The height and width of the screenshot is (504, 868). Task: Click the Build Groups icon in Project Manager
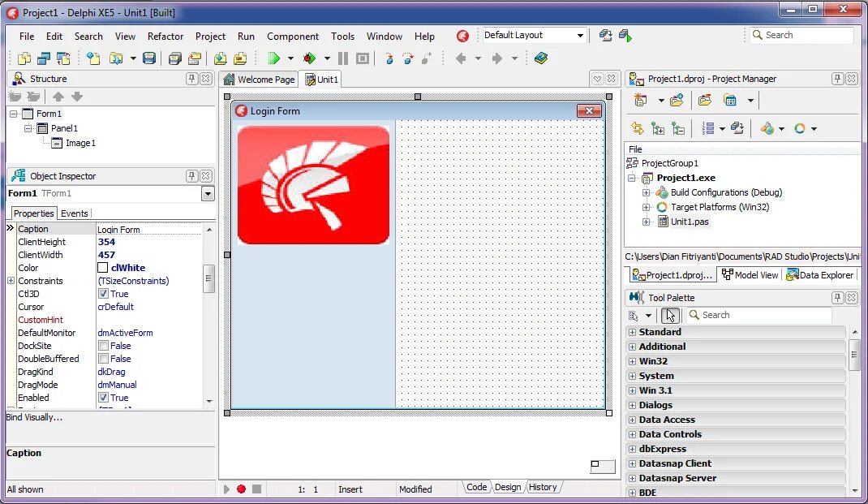click(x=737, y=128)
